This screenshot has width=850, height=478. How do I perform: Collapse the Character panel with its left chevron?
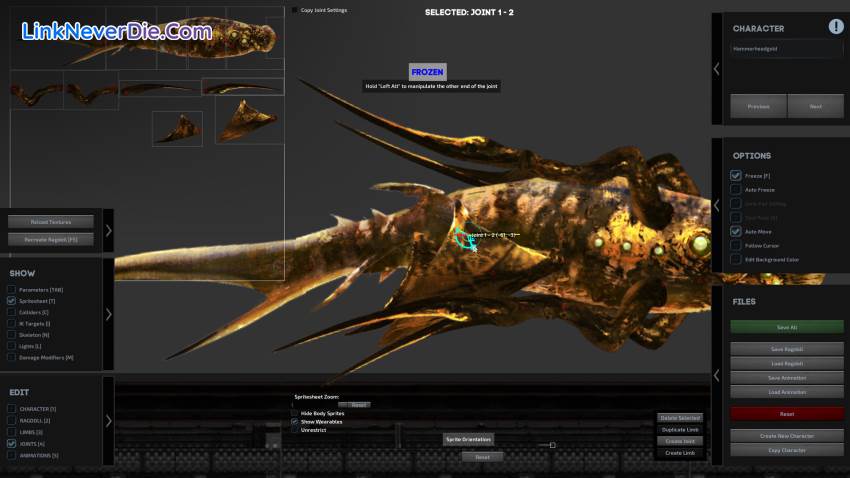tap(717, 69)
